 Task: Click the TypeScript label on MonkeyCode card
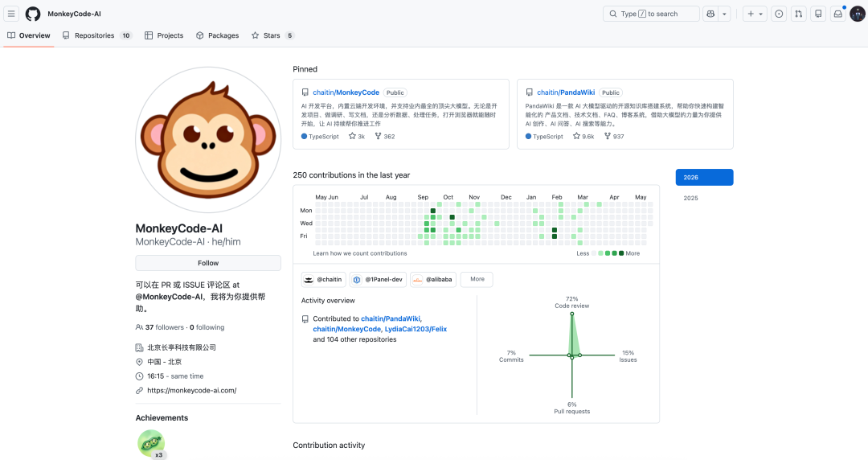[x=324, y=137]
